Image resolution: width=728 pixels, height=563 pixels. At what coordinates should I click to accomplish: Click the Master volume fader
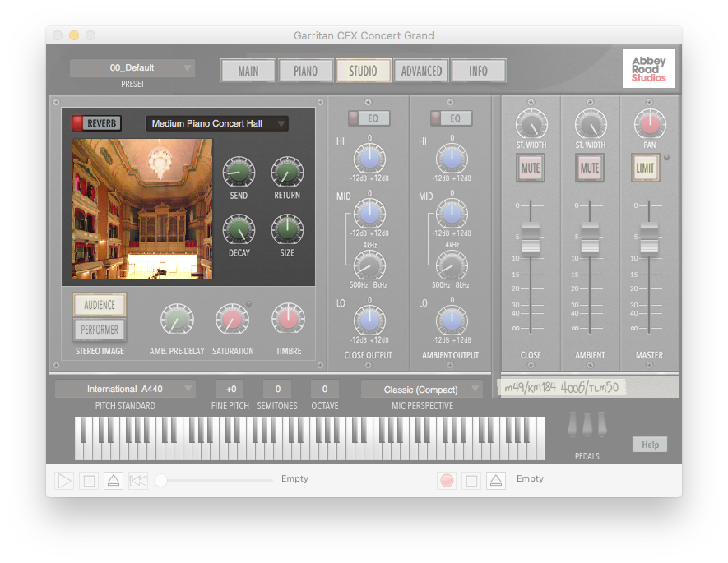[x=649, y=238]
